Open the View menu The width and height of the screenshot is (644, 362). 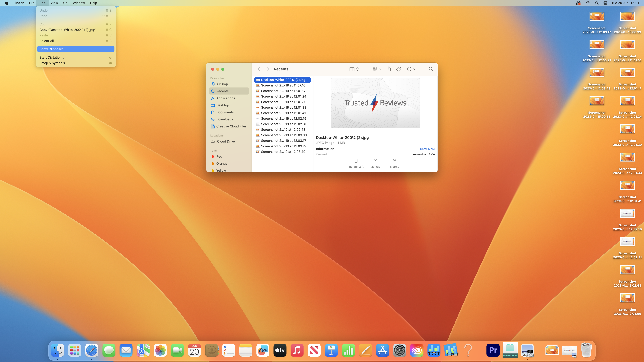54,3
